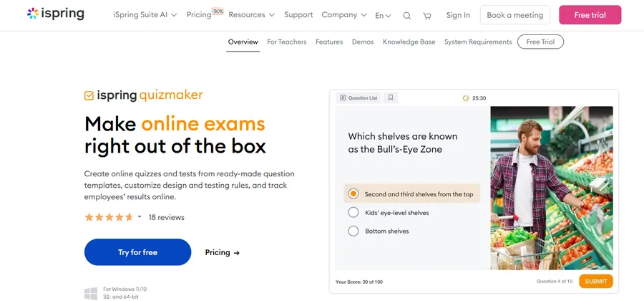Image resolution: width=644 pixels, height=301 pixels.
Task: Click the Sign In link
Action: pos(458,15)
